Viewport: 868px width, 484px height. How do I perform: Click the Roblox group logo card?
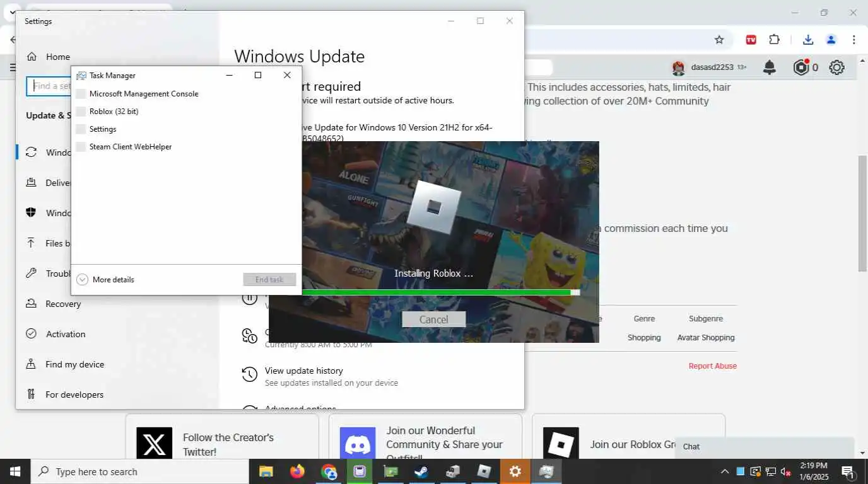tap(561, 444)
